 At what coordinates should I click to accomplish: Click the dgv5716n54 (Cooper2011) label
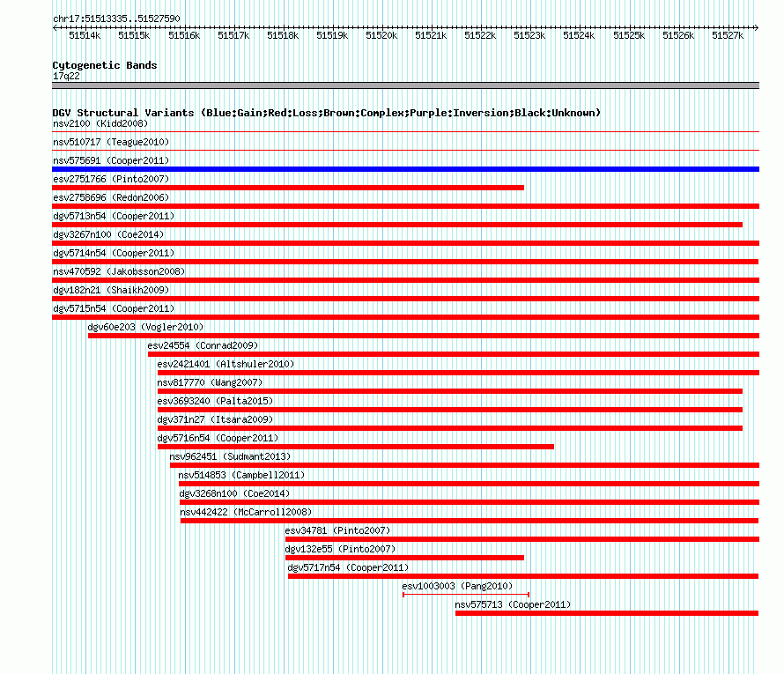click(218, 438)
